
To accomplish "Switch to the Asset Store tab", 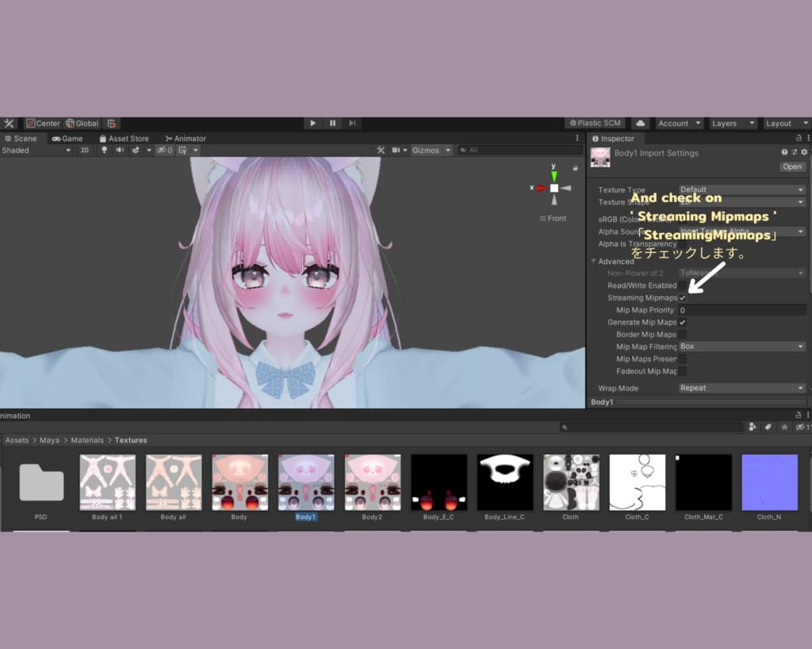I will pos(124,138).
